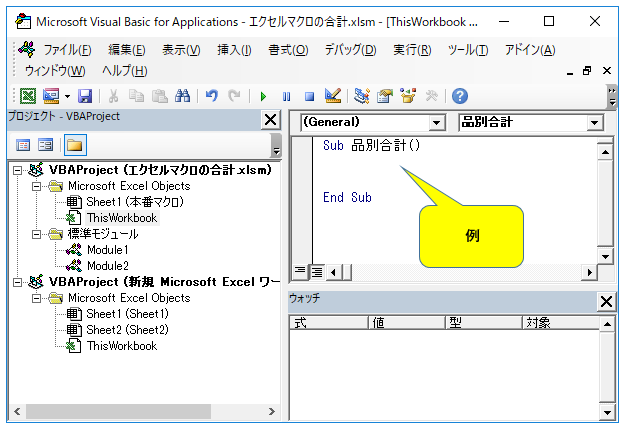The height and width of the screenshot is (430, 626).
Task: Collapse the second Microsoft Excel Objects folder
Action: tap(36, 298)
